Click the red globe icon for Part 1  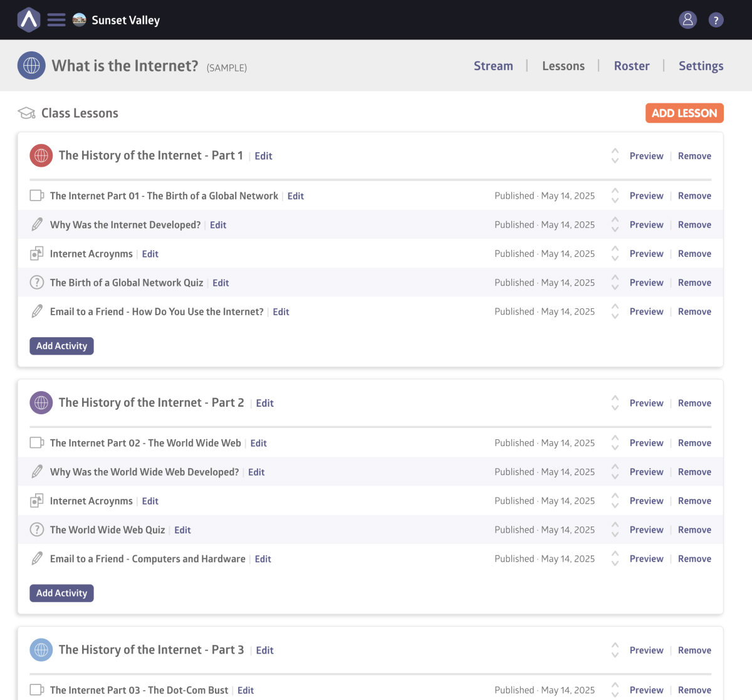pyautogui.click(x=41, y=155)
